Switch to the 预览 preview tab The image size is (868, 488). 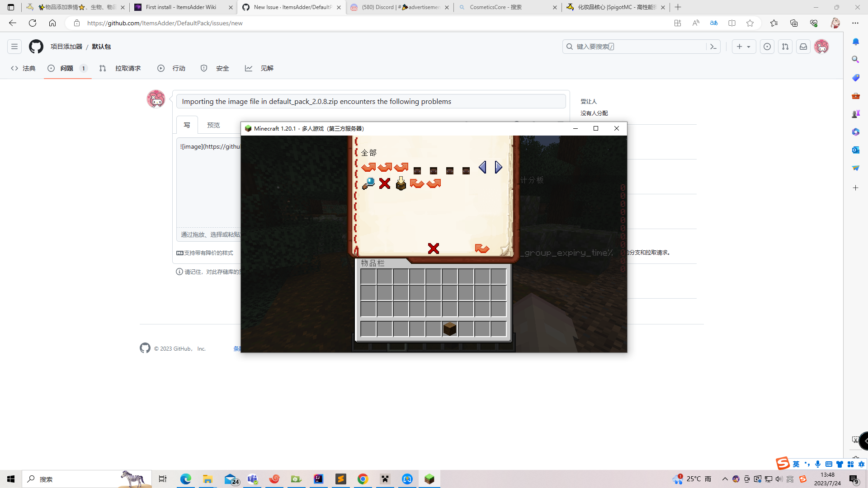pyautogui.click(x=213, y=125)
